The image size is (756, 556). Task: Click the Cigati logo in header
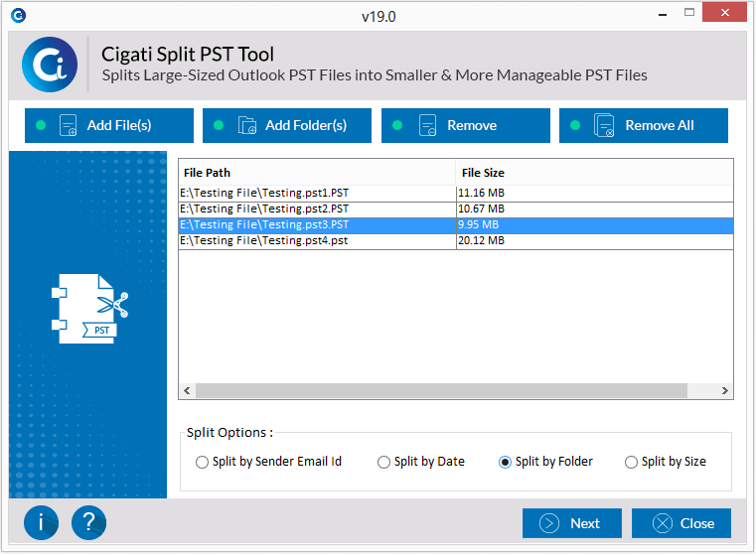tap(50, 66)
